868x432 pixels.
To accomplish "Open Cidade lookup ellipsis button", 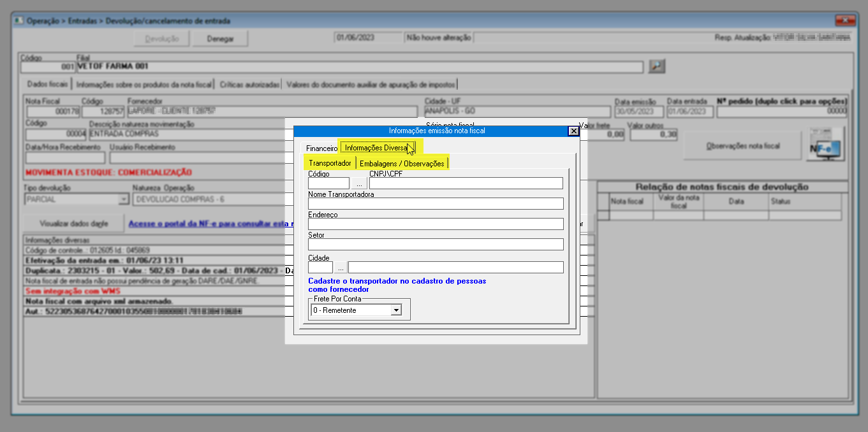I will (341, 268).
